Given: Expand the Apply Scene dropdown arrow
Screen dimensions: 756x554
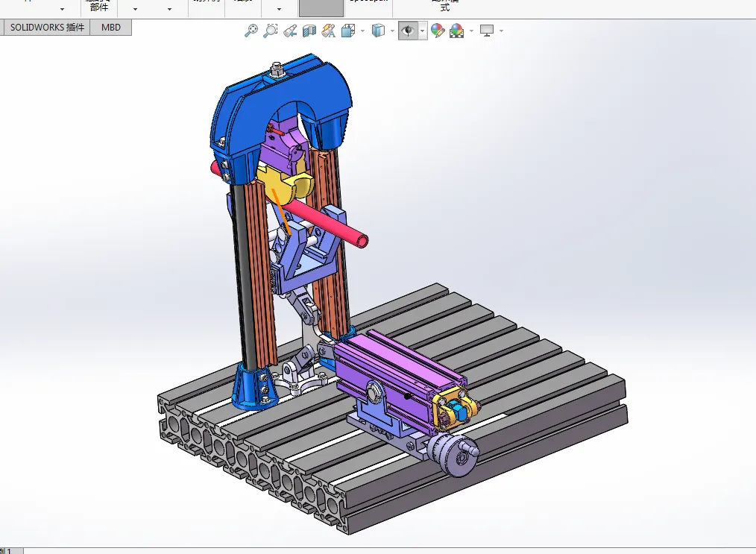Looking at the screenshot, I should click(x=471, y=31).
